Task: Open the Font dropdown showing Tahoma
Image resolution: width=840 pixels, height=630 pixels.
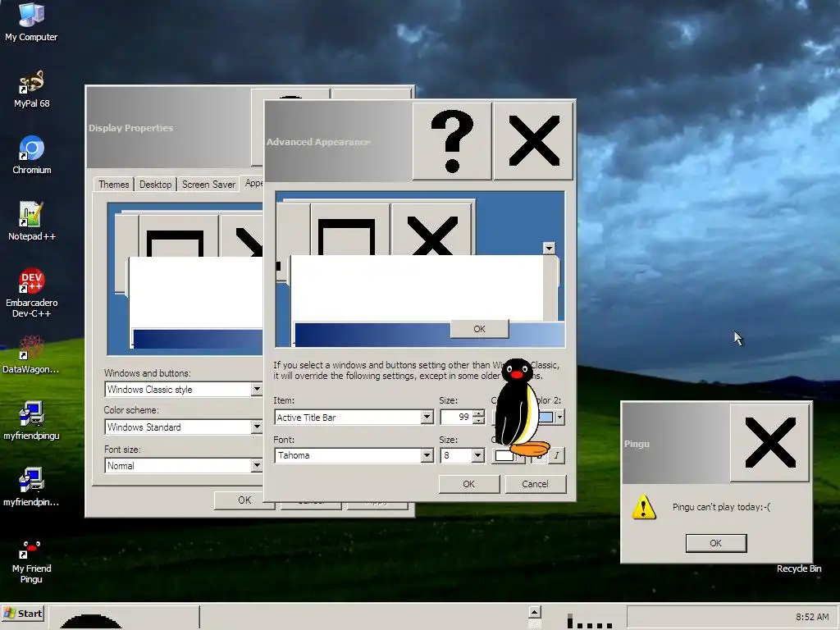Action: (427, 455)
